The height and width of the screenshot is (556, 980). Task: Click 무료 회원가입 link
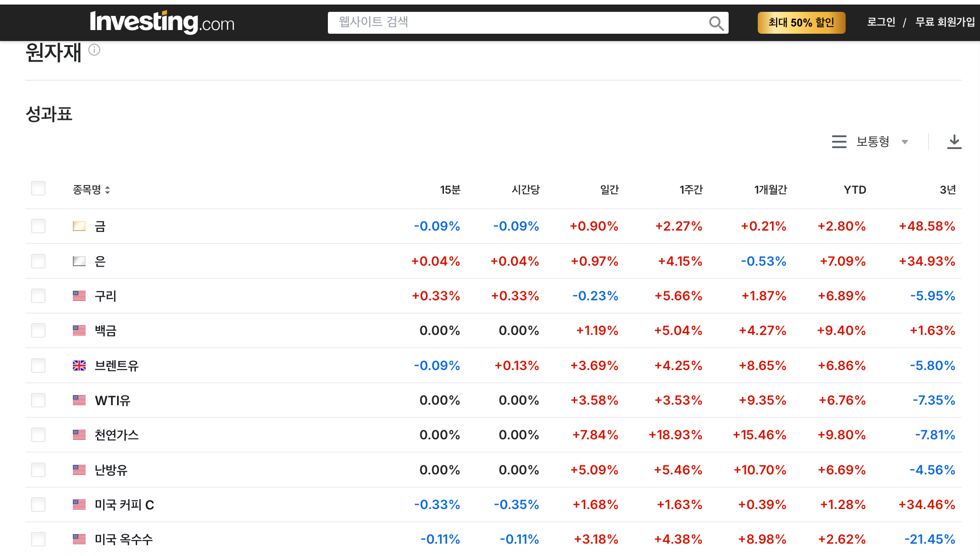(945, 22)
